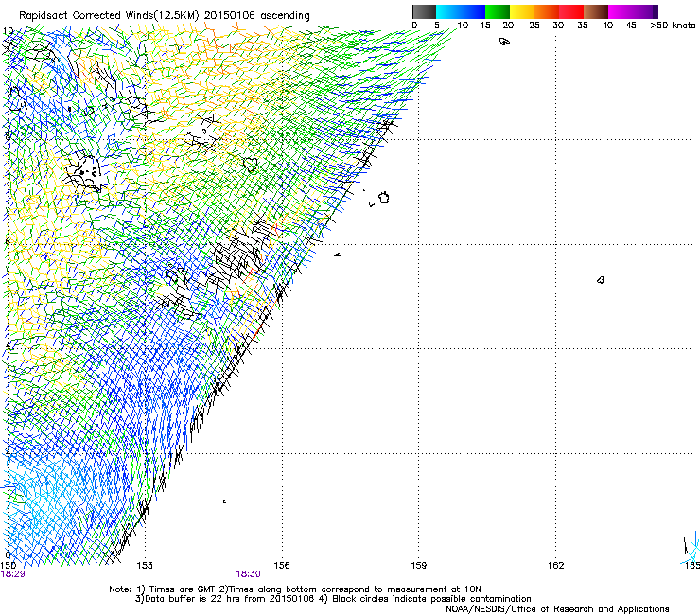
Task: Click the cyan wind barbs at bottom right corner
Action: pyautogui.click(x=691, y=549)
